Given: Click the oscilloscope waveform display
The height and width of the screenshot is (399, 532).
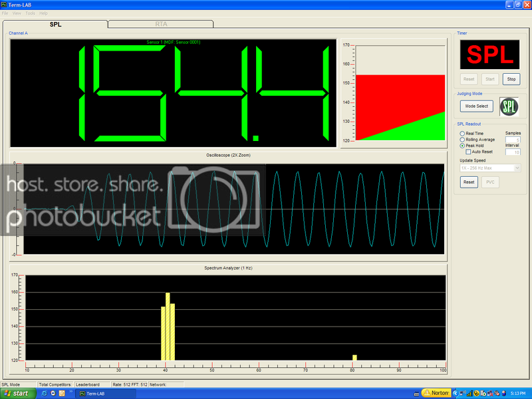Looking at the screenshot, I should (x=234, y=209).
